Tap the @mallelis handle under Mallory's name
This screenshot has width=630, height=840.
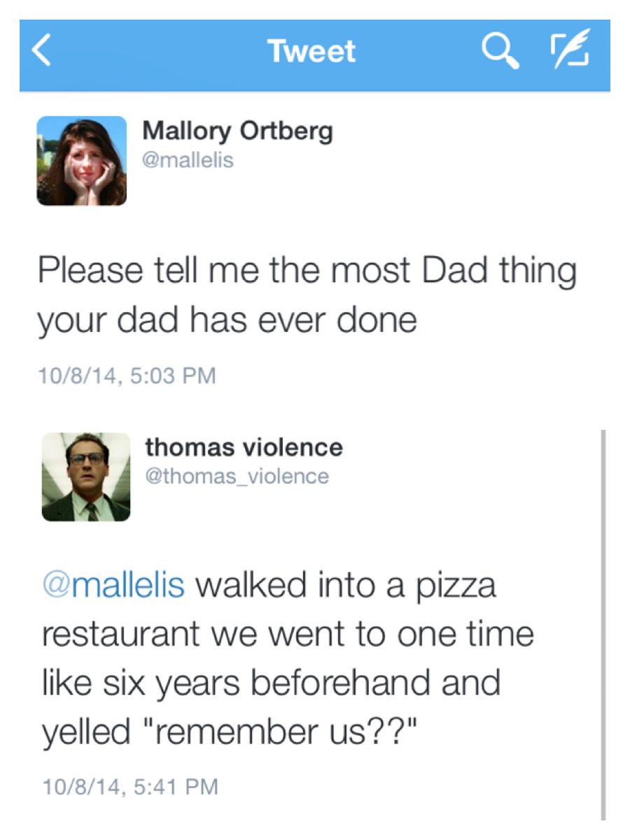tap(188, 160)
